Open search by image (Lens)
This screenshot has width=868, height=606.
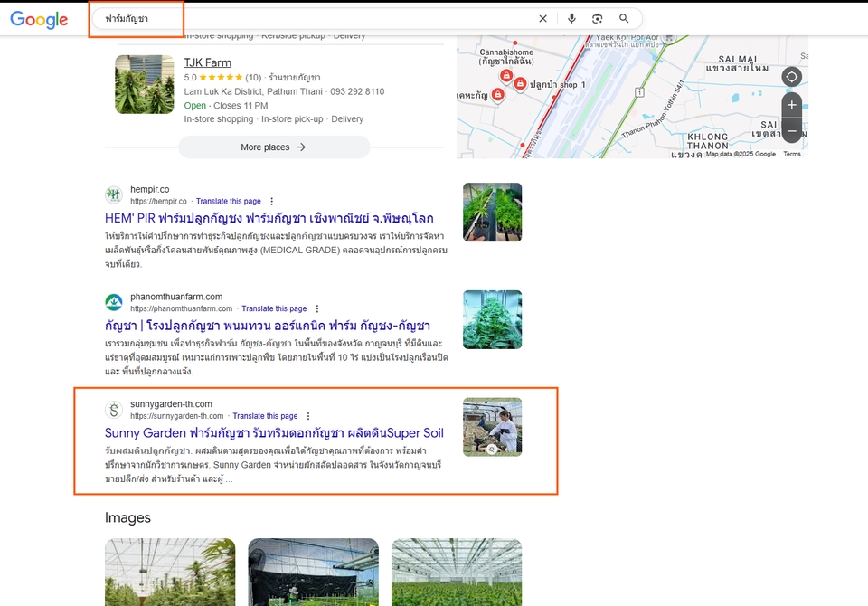pyautogui.click(x=598, y=19)
